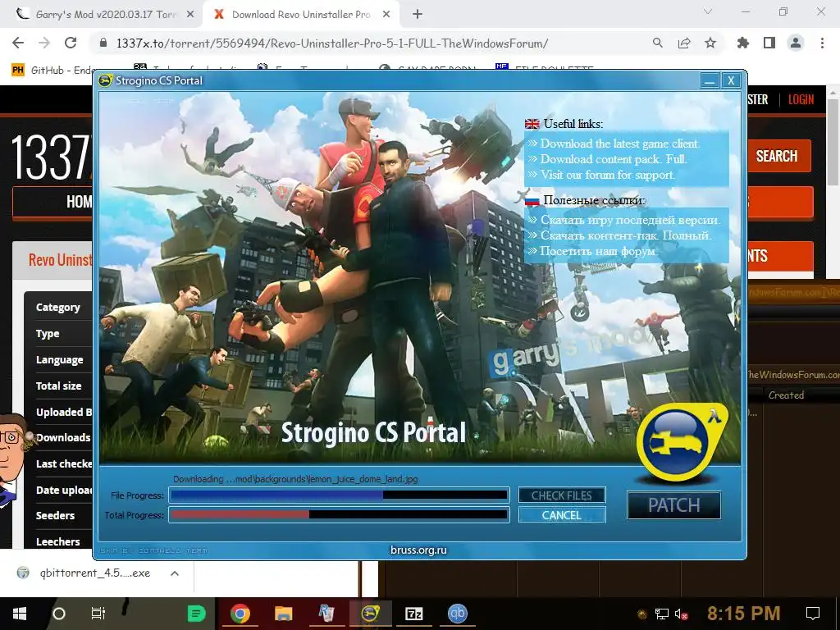
Task: Open Chrome profile avatar icon
Action: point(796,43)
